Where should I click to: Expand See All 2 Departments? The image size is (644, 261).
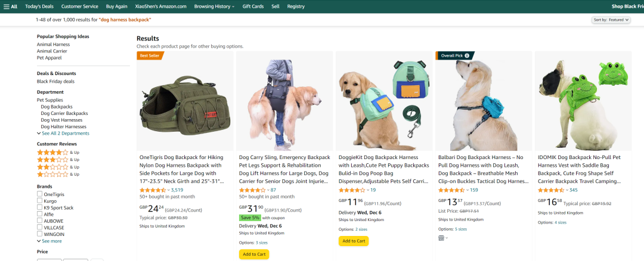click(64, 133)
